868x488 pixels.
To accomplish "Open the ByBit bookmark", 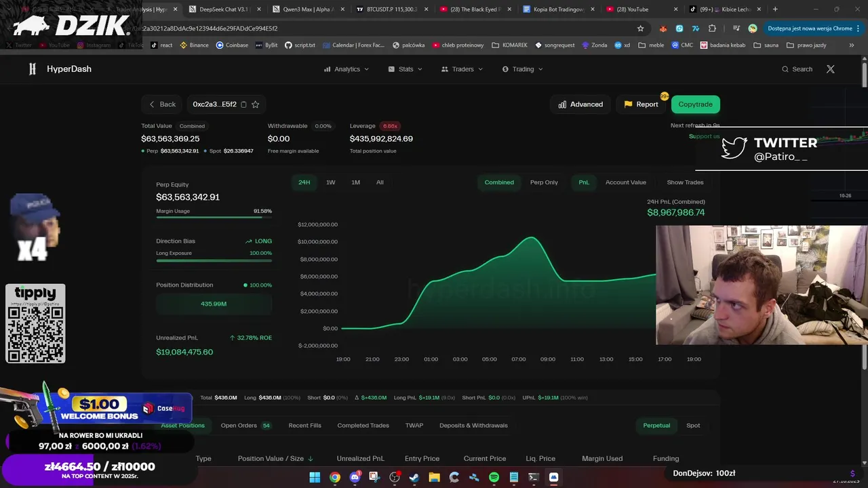I will tap(266, 45).
